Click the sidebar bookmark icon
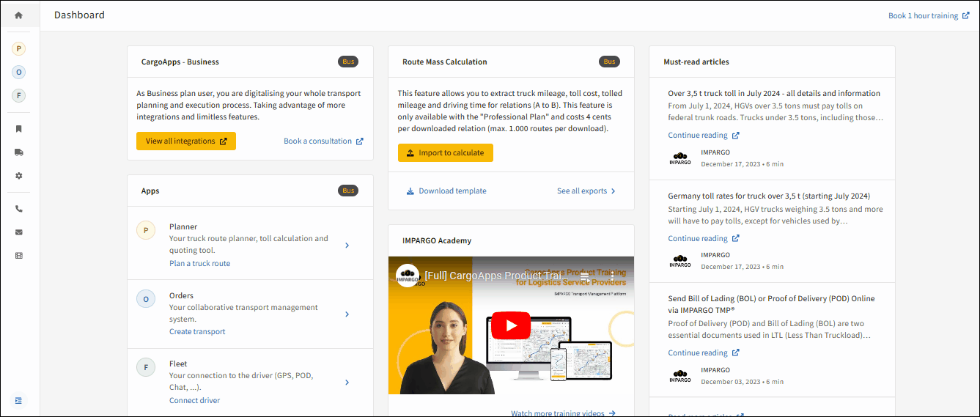Screen dimensions: 980x417 (19, 129)
